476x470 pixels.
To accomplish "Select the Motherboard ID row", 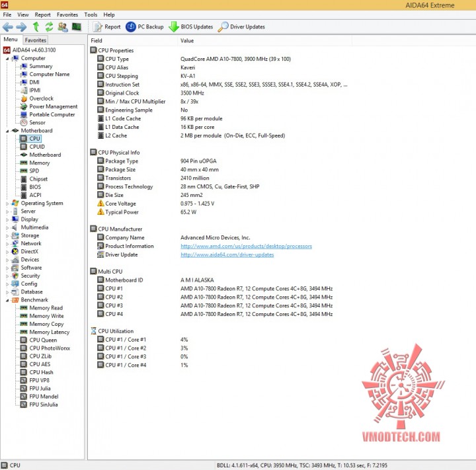I will (x=156, y=280).
